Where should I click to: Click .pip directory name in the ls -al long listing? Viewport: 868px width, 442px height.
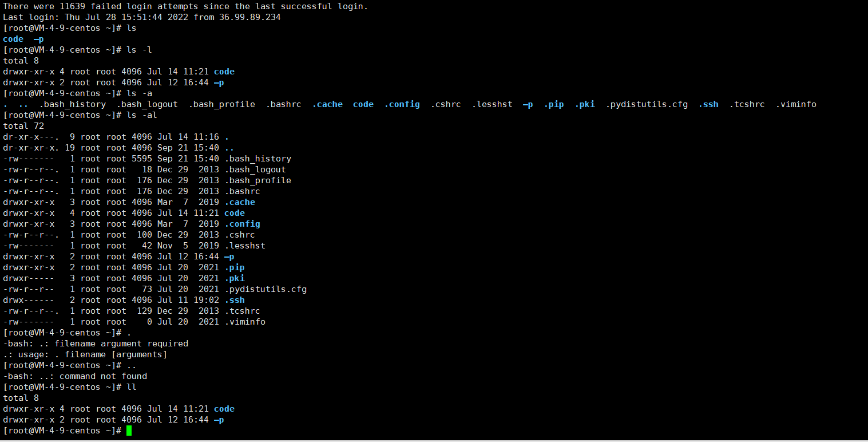pos(235,267)
